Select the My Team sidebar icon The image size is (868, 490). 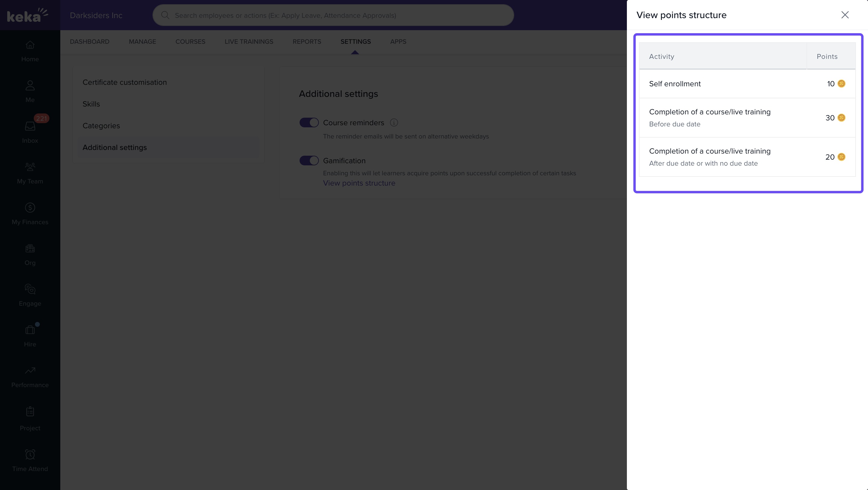[x=30, y=173]
